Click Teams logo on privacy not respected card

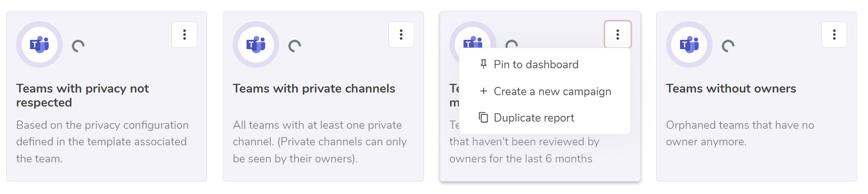(x=39, y=44)
